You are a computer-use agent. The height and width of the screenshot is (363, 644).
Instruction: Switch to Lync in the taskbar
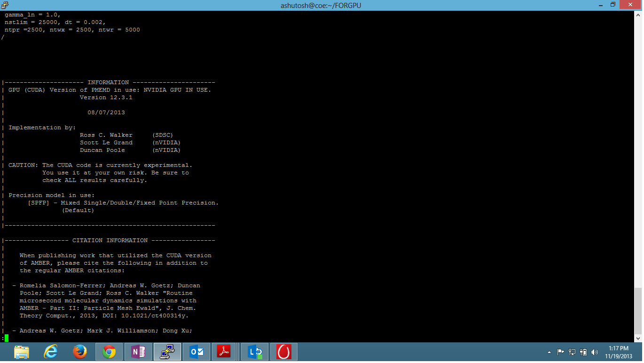(x=255, y=352)
